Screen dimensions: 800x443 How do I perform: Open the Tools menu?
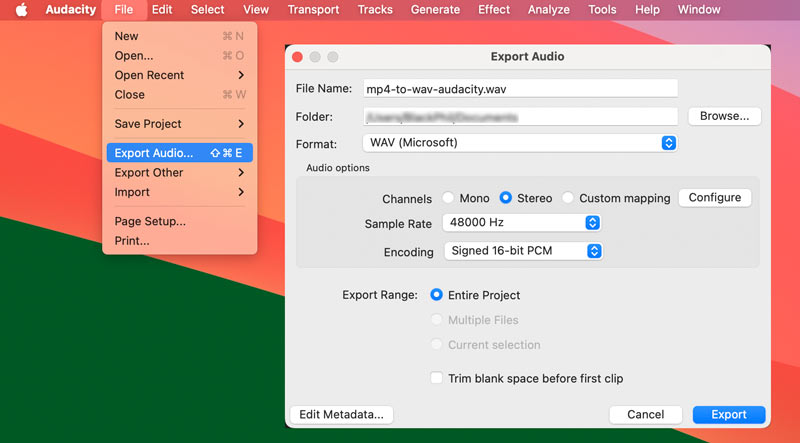click(x=602, y=10)
